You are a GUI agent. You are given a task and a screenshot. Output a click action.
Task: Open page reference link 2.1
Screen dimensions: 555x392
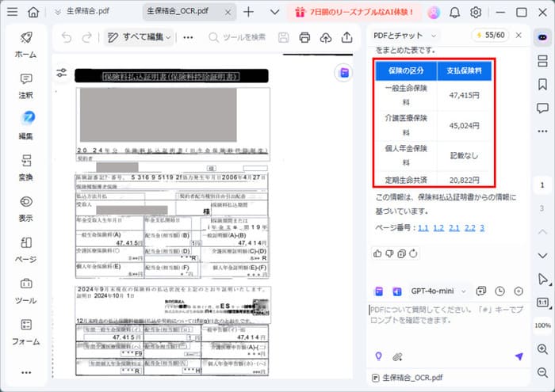(x=454, y=227)
